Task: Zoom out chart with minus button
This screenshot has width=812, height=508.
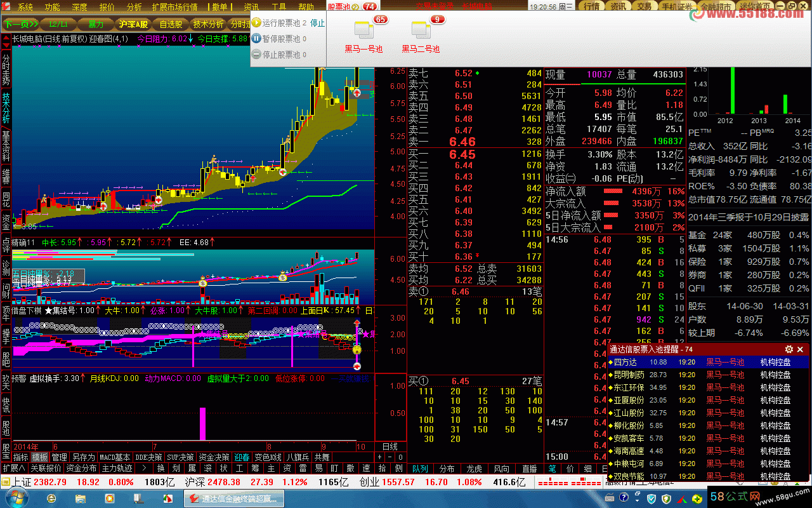Action: (390, 457)
